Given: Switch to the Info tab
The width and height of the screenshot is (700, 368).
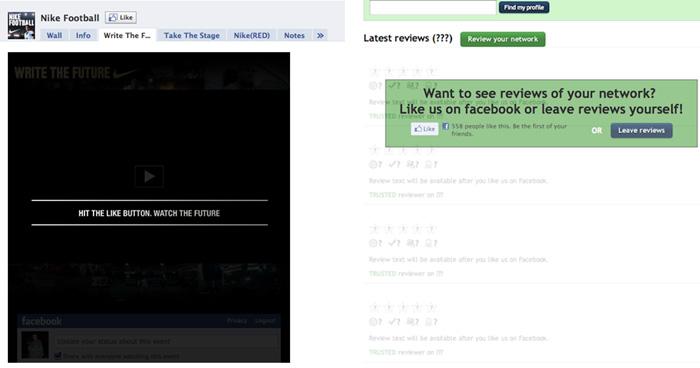Looking at the screenshot, I should [83, 35].
